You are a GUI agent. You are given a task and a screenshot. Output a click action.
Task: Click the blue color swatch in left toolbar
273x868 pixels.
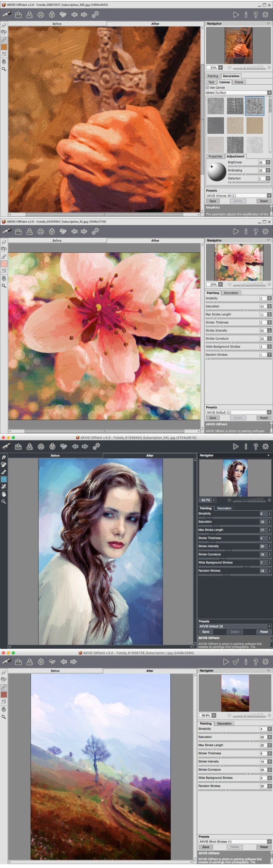pos(4,479)
